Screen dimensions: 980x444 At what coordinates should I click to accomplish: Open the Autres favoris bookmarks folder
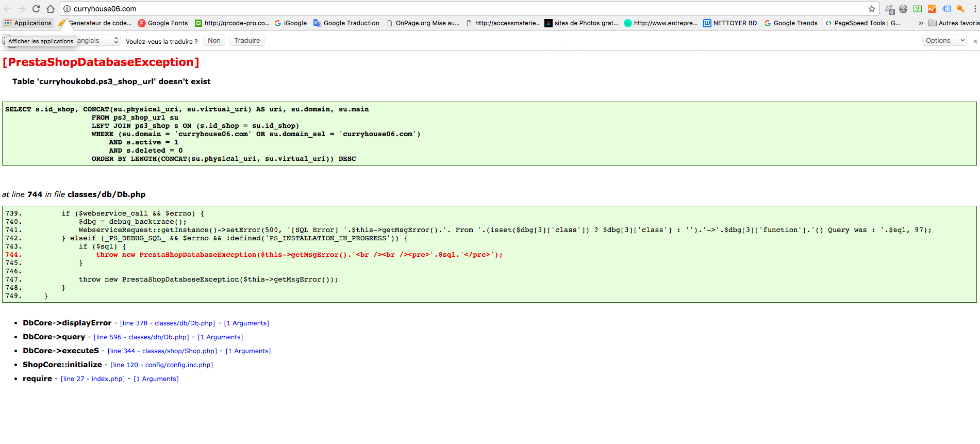tap(954, 23)
